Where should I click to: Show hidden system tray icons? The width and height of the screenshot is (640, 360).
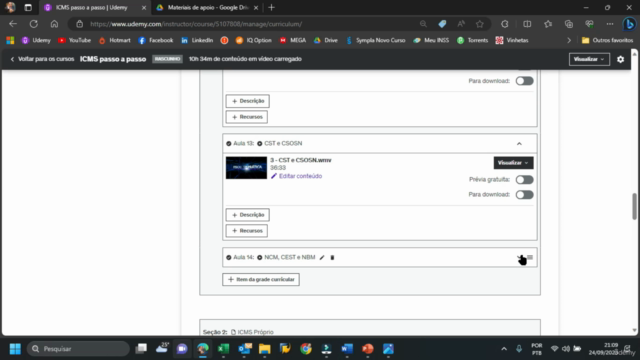point(504,349)
